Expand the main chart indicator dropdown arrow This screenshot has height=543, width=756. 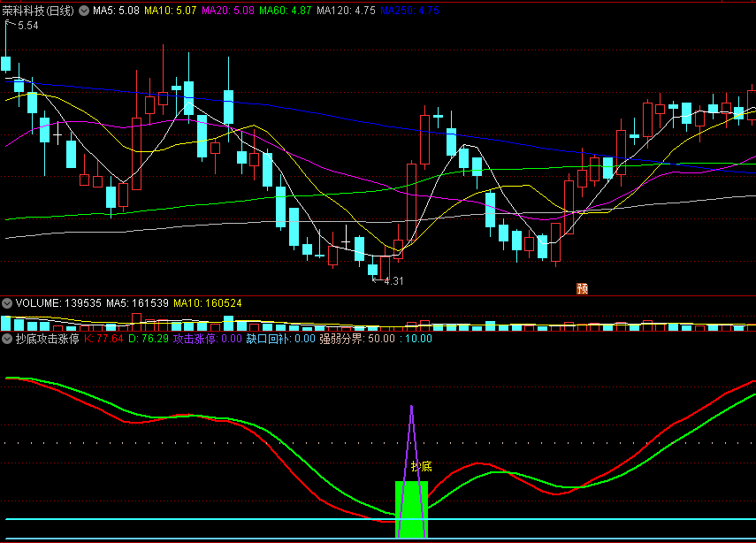tap(84, 10)
